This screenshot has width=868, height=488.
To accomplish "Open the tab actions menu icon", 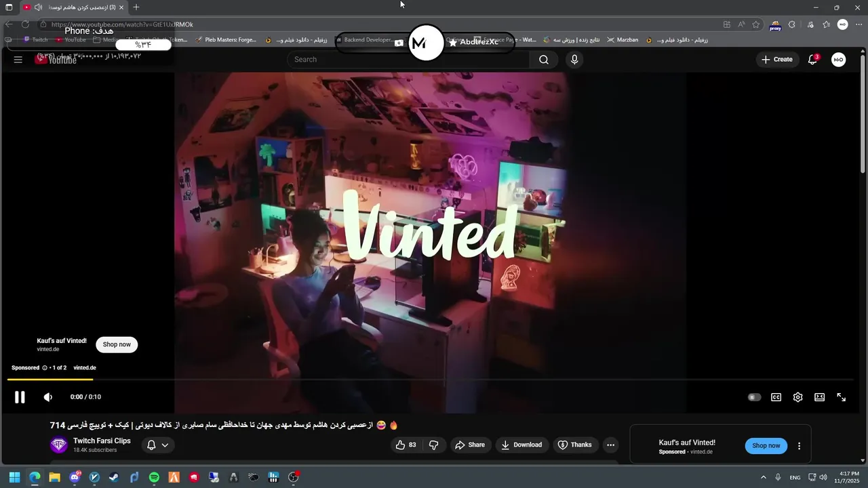I will (9, 7).
